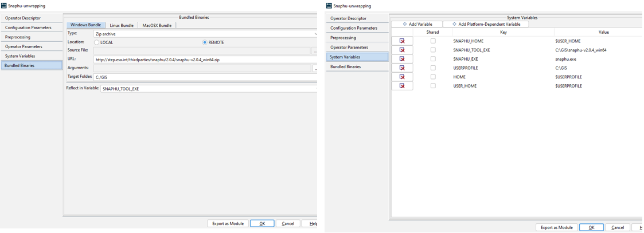Viewport: 644px width, 233px height.
Task: Click the Shared column header
Action: pyautogui.click(x=433, y=32)
